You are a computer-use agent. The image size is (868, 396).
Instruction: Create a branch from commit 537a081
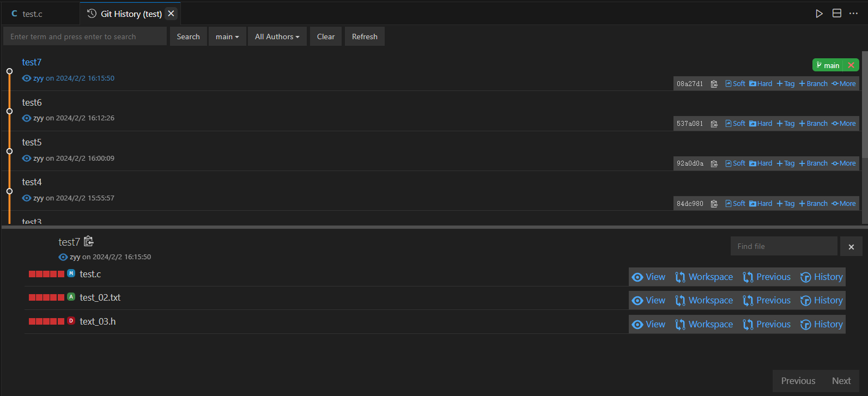coord(813,124)
